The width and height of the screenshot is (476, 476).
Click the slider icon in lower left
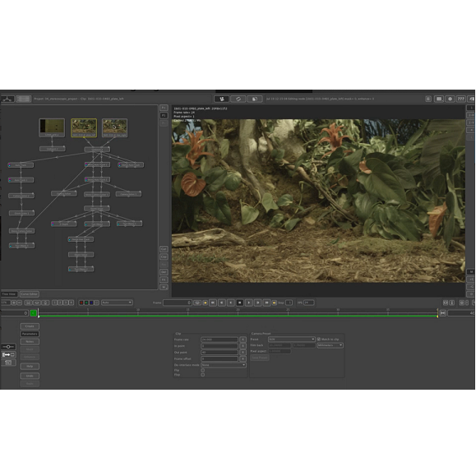(x=8, y=347)
